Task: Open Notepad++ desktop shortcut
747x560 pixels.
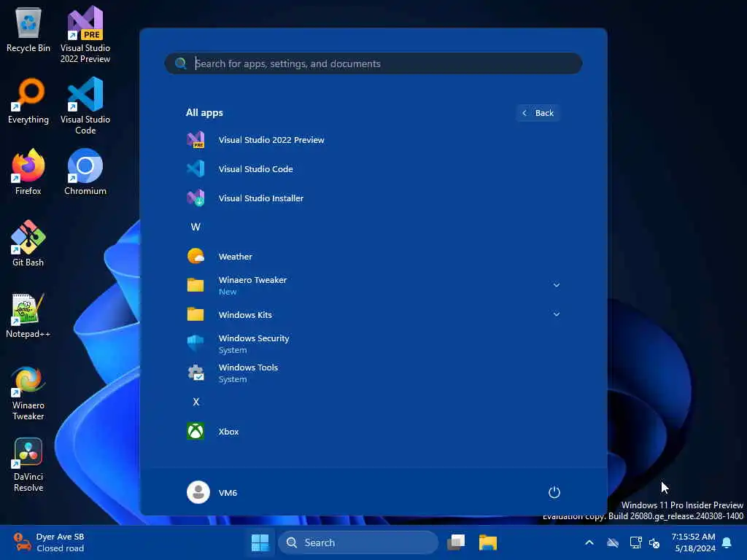Action: pos(28,316)
